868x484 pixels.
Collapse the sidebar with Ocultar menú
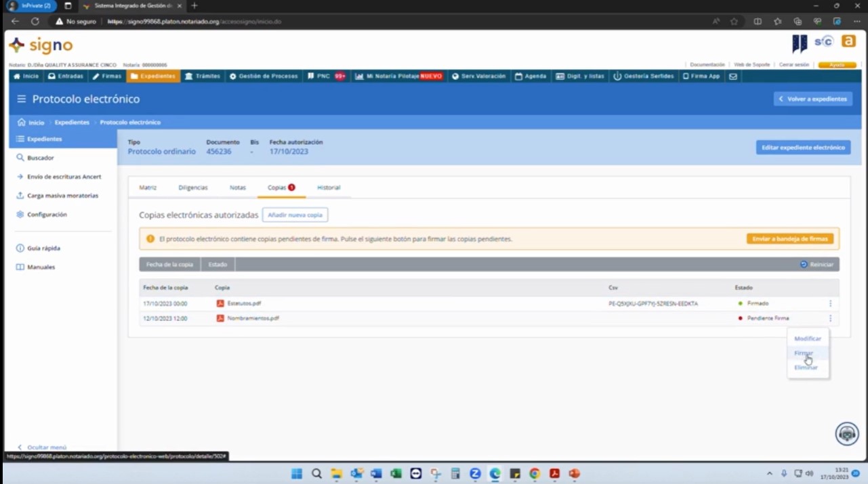point(42,447)
